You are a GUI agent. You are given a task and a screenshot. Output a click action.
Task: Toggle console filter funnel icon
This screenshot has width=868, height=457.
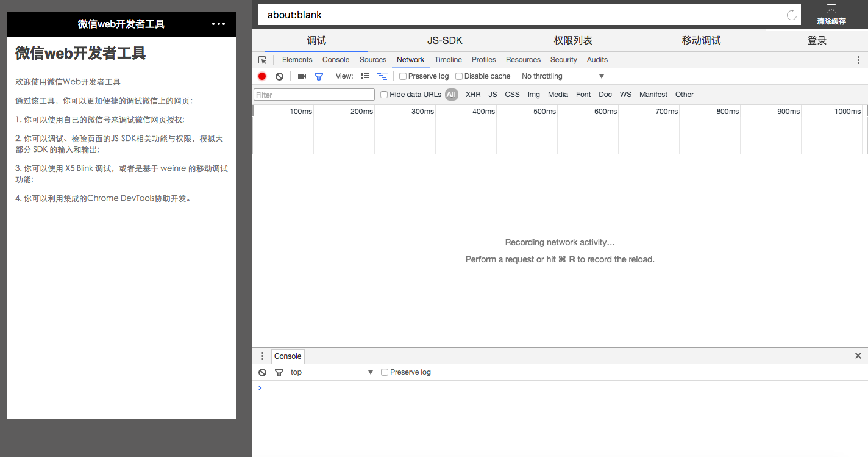coord(279,372)
